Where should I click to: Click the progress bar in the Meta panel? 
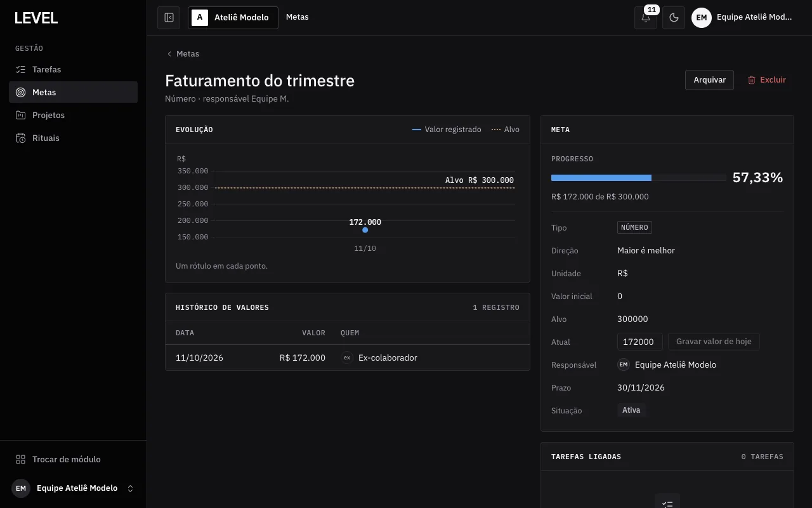point(638,178)
